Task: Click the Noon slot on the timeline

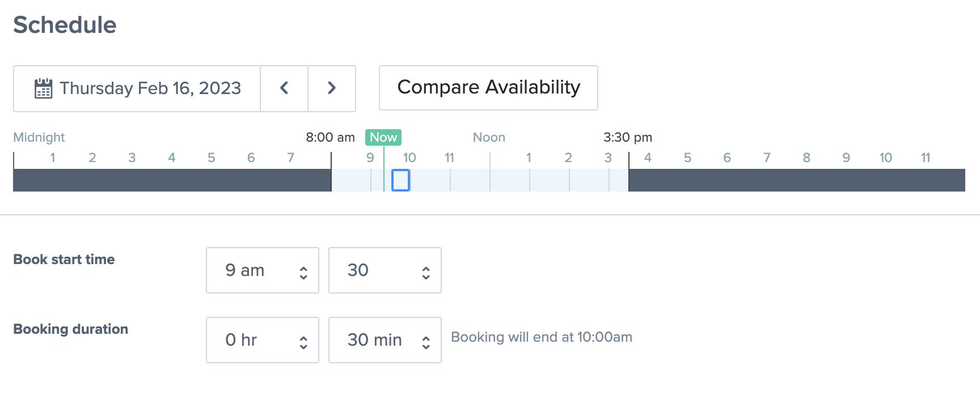Action: [x=510, y=180]
